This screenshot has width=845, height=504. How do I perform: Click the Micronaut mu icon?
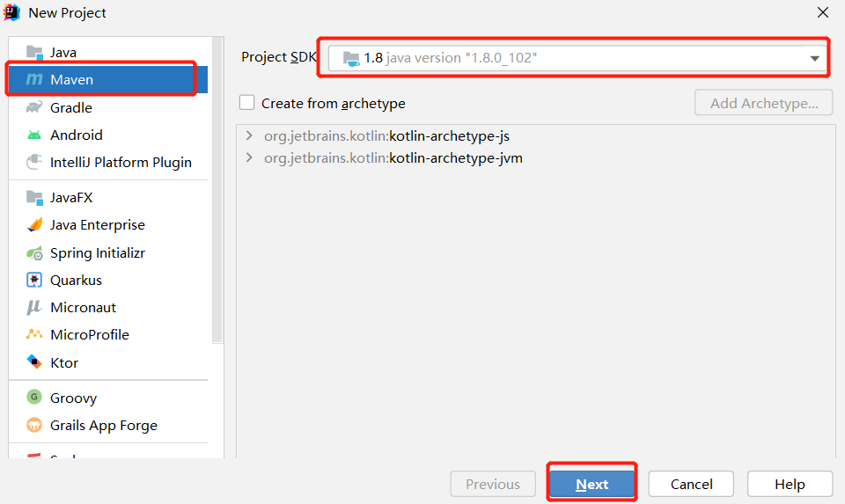point(34,307)
